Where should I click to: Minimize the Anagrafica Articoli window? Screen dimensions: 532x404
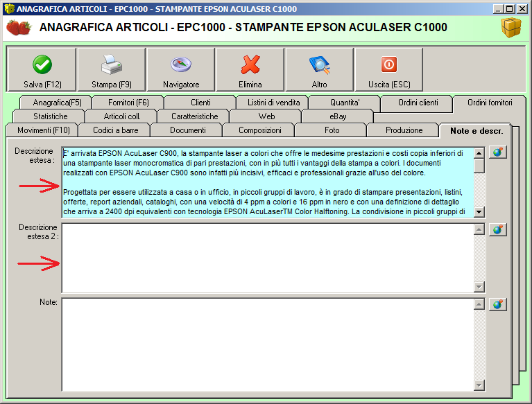click(498, 9)
